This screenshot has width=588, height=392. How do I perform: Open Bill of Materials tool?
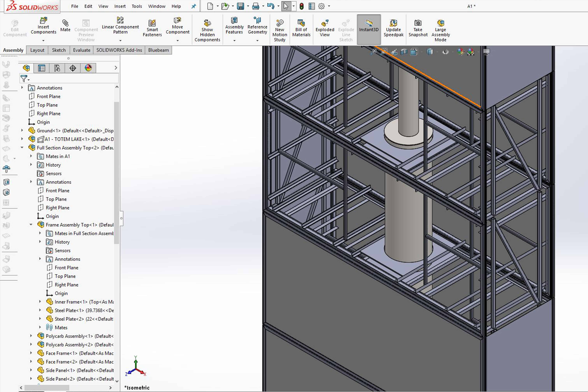click(x=301, y=28)
